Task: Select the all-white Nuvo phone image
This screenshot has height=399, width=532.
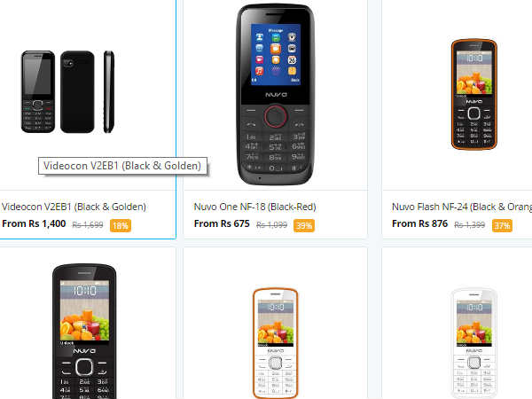Action: pyautogui.click(x=474, y=343)
